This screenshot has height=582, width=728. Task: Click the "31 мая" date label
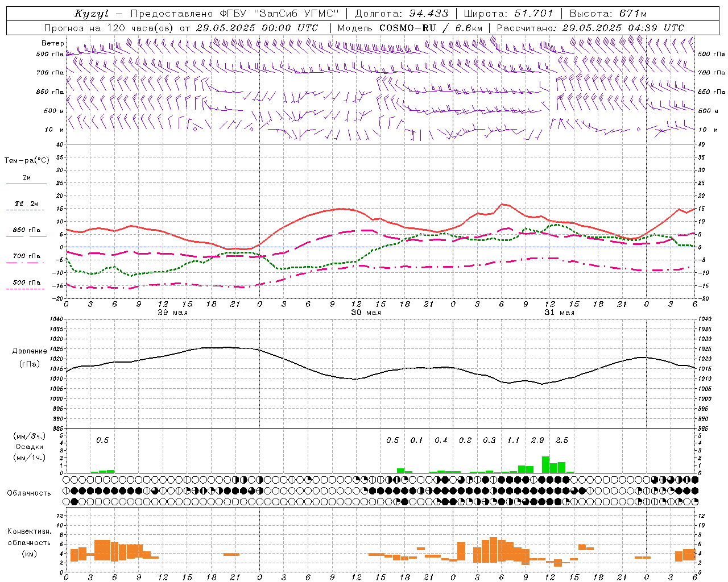click(x=559, y=313)
